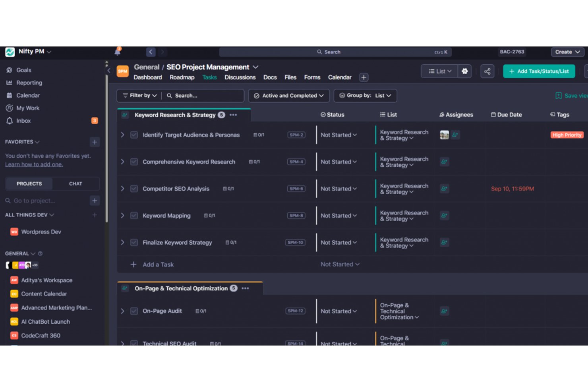
Task: Open the view settings gear icon
Action: tap(464, 71)
